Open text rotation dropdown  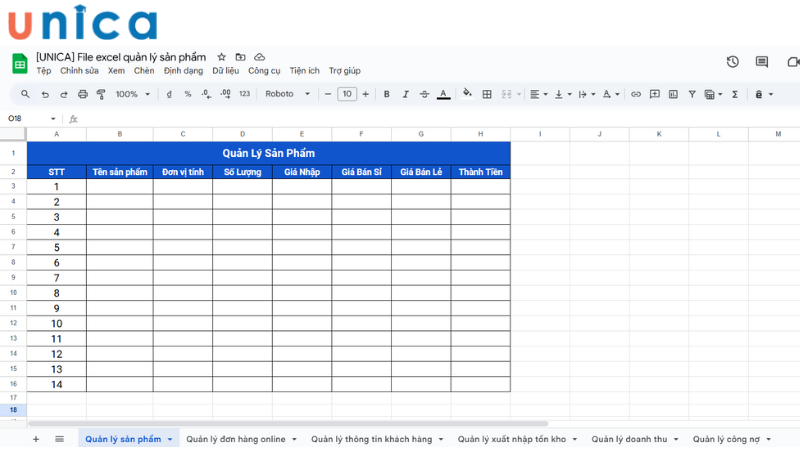(x=611, y=94)
